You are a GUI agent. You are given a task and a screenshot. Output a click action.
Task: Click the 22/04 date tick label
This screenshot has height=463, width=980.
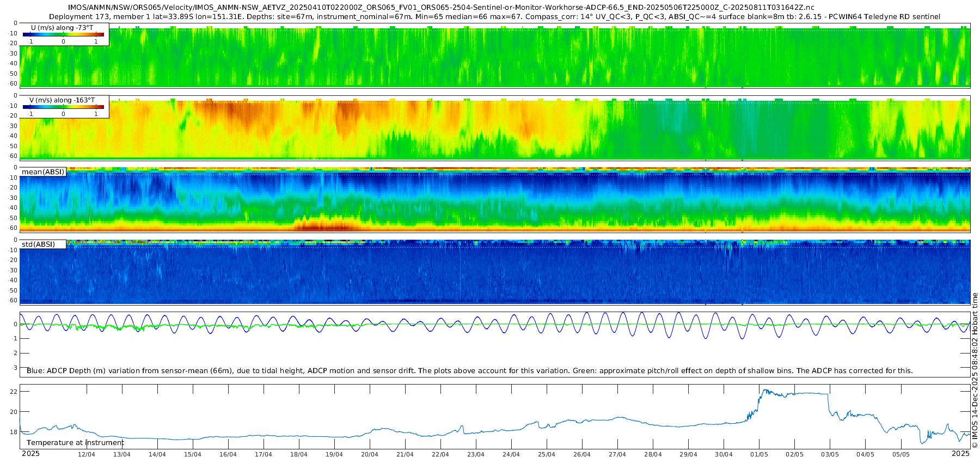pos(440,454)
